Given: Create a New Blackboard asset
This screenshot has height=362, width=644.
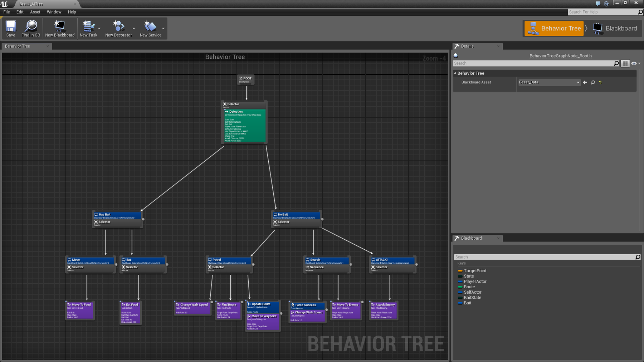Looking at the screenshot, I should point(60,28).
